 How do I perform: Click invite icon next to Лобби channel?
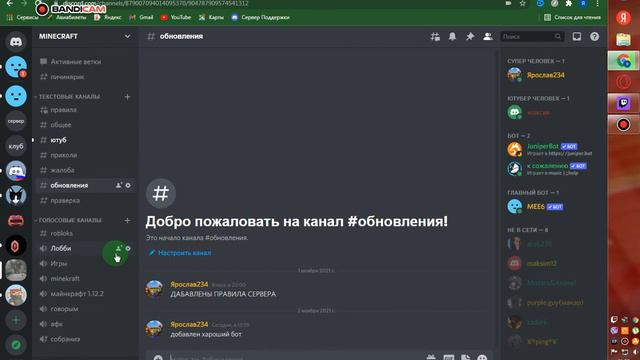[x=118, y=248]
